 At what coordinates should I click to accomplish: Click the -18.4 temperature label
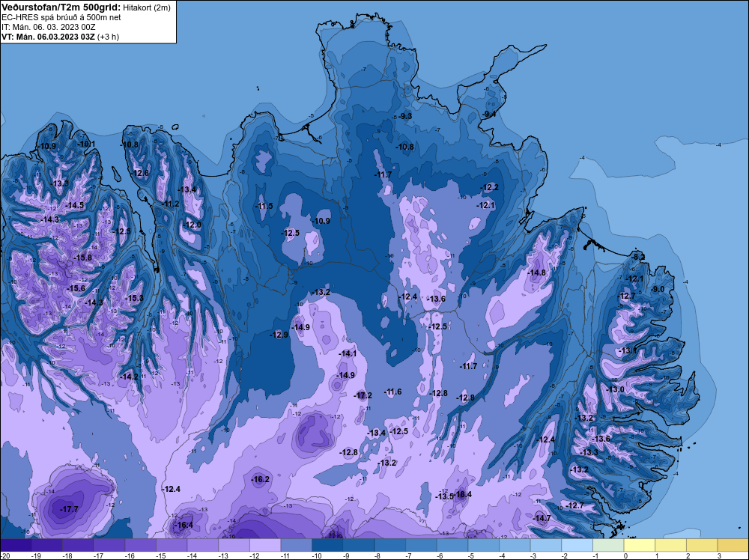tap(463, 494)
